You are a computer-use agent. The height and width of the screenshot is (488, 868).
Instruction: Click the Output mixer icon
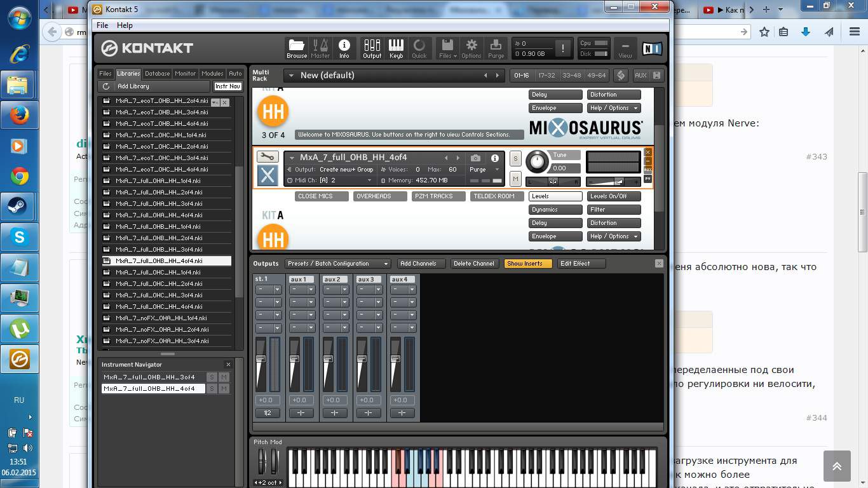click(x=372, y=48)
